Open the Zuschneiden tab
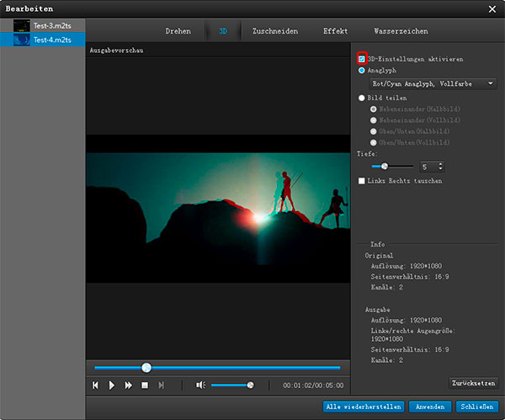The height and width of the screenshot is (420, 505). pyautogui.click(x=275, y=31)
